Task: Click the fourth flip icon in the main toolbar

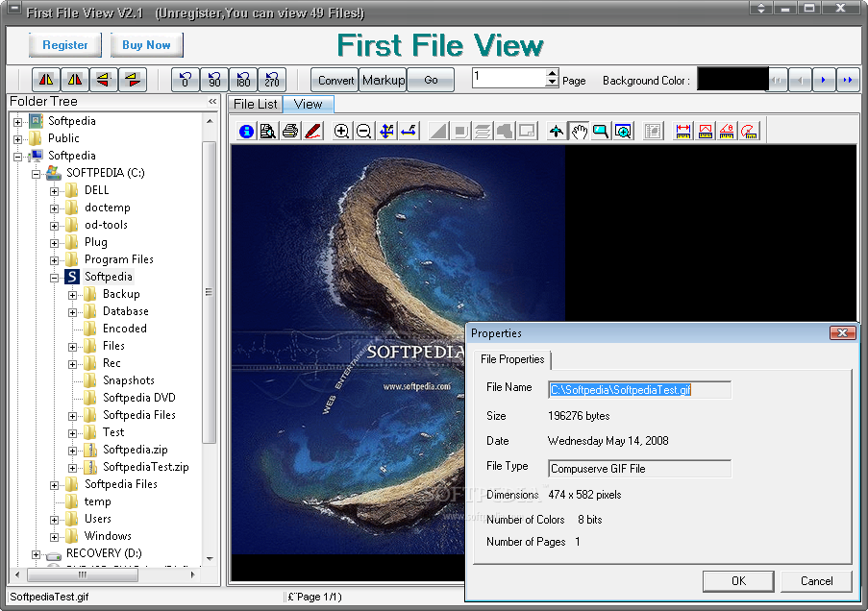Action: coord(133,80)
